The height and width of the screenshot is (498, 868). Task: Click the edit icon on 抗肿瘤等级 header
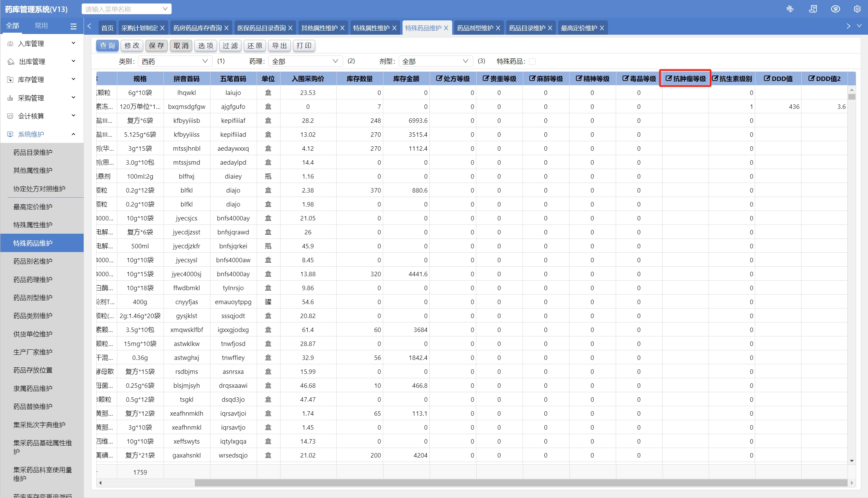(668, 78)
